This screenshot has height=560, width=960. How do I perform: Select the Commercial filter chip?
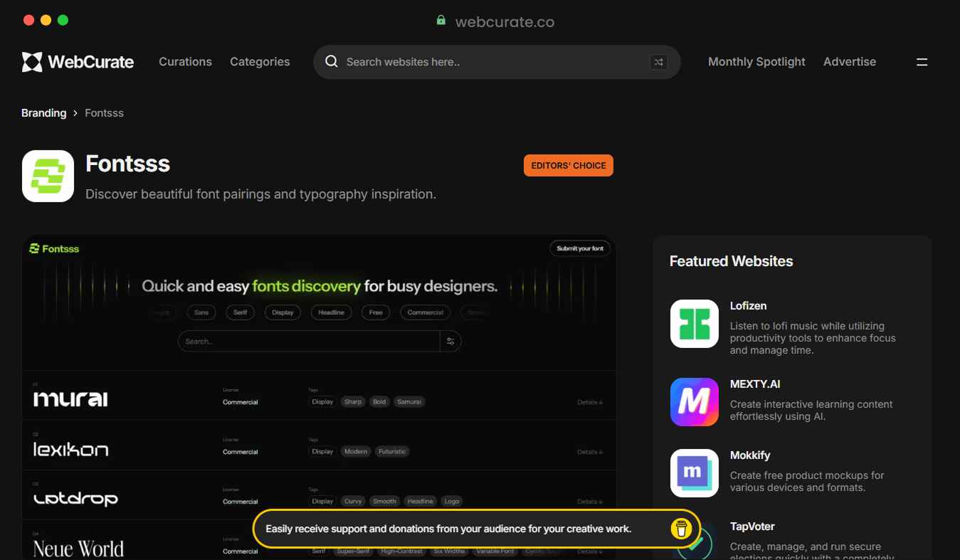pyautogui.click(x=426, y=312)
